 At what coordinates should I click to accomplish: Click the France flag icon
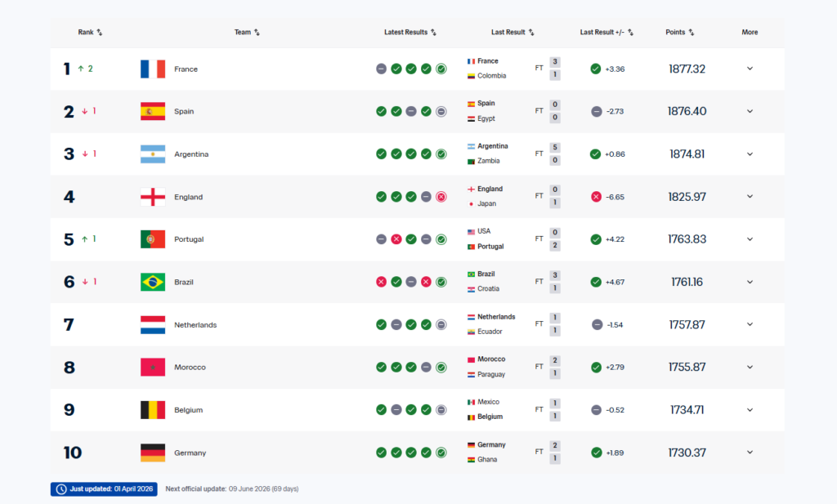(153, 69)
